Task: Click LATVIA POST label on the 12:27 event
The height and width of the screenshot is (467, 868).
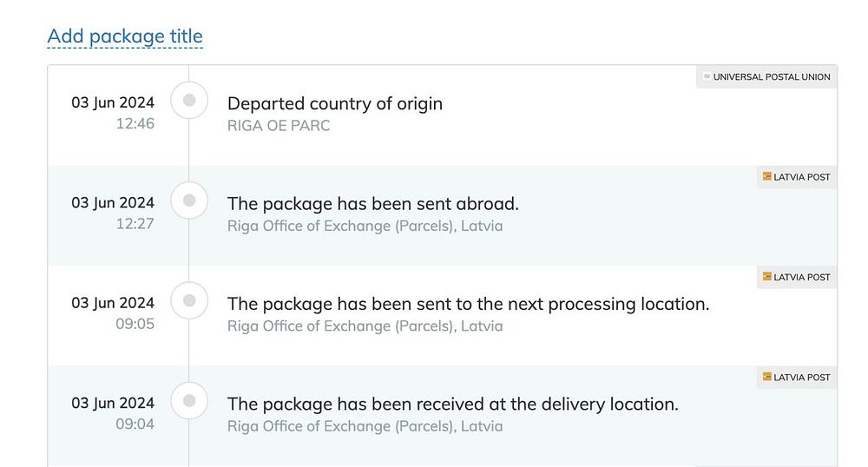Action: [802, 177]
